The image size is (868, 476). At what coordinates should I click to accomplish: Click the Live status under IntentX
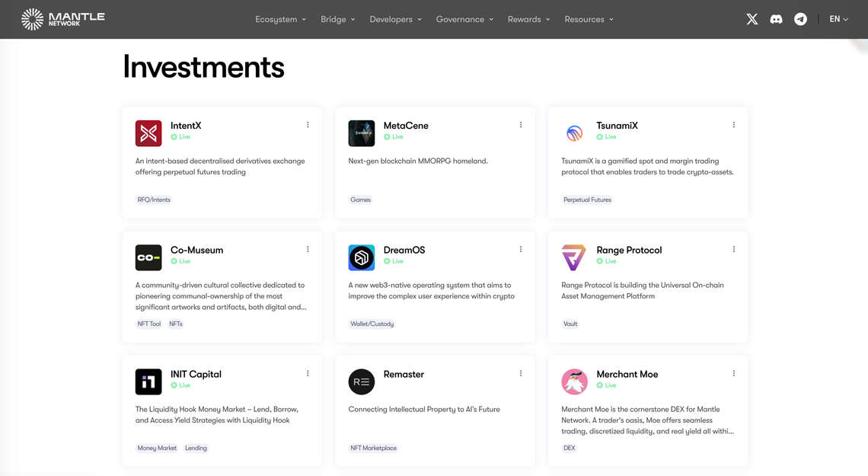180,137
